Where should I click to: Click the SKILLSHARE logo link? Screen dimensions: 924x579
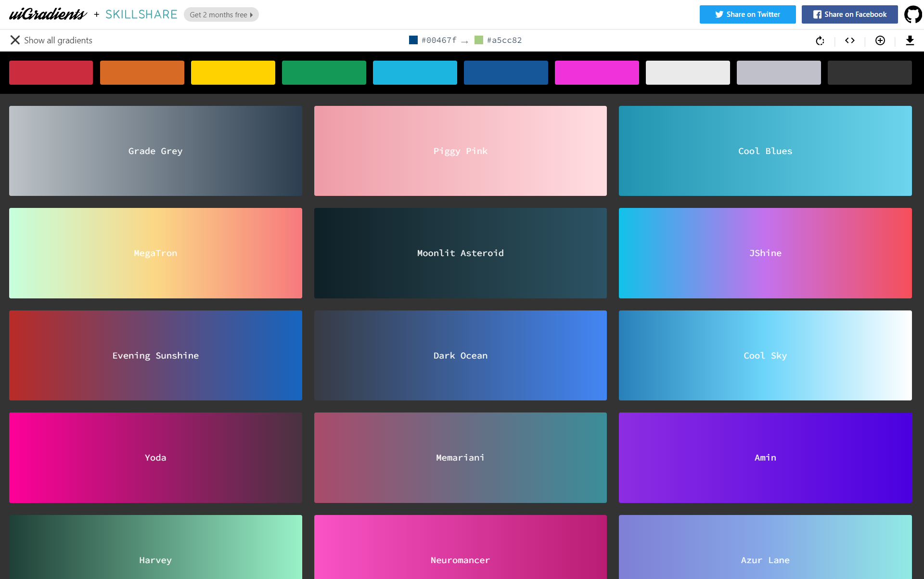point(141,14)
